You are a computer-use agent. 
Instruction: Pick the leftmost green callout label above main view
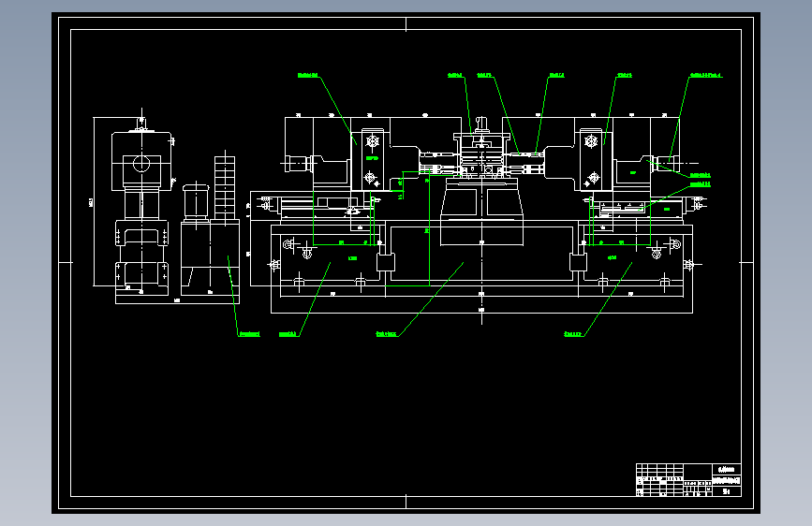pos(307,76)
